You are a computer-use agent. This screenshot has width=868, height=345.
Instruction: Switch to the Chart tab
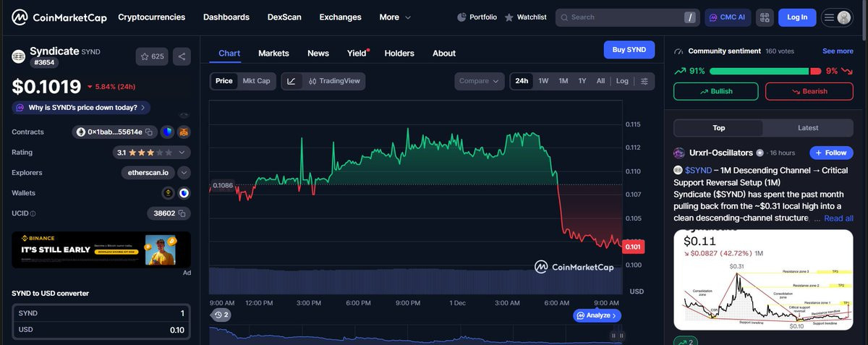pyautogui.click(x=229, y=54)
